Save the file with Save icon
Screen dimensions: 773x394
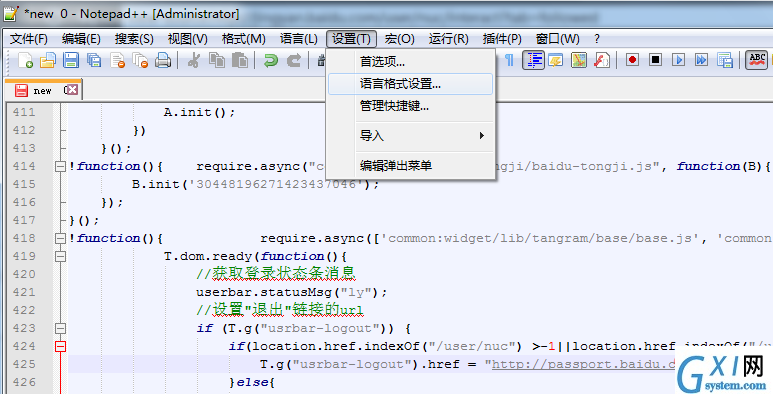(71, 60)
